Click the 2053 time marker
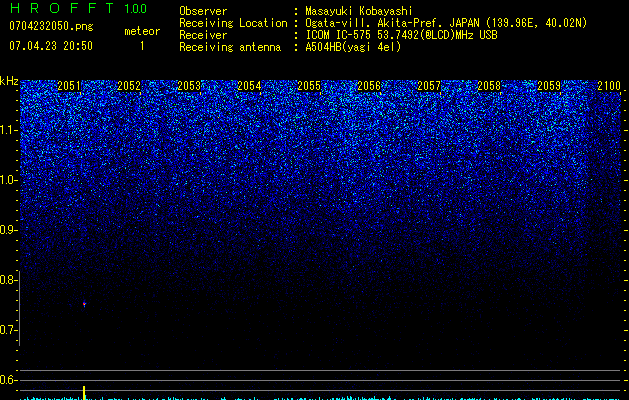This screenshot has height=400, width=629. click(189, 86)
